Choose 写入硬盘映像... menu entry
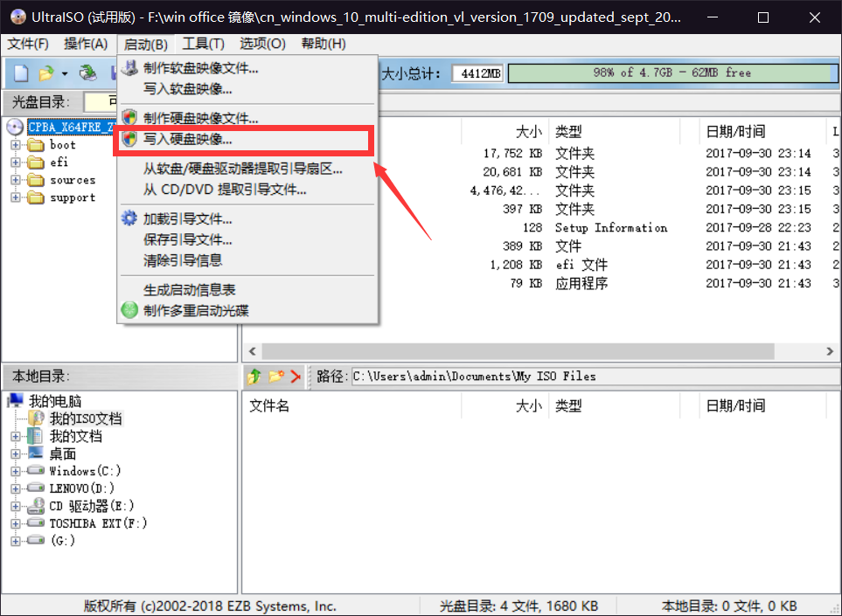 tap(247, 140)
